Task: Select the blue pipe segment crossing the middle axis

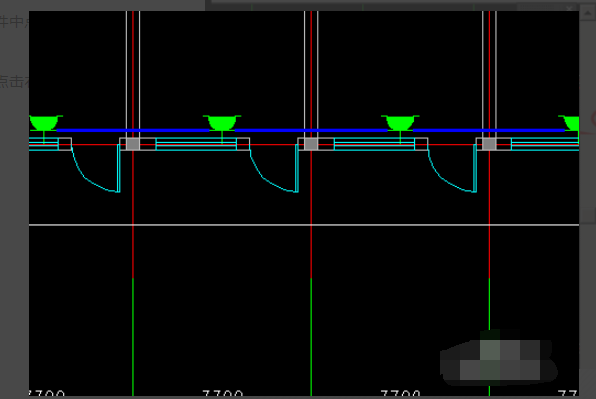Action: [311, 130]
